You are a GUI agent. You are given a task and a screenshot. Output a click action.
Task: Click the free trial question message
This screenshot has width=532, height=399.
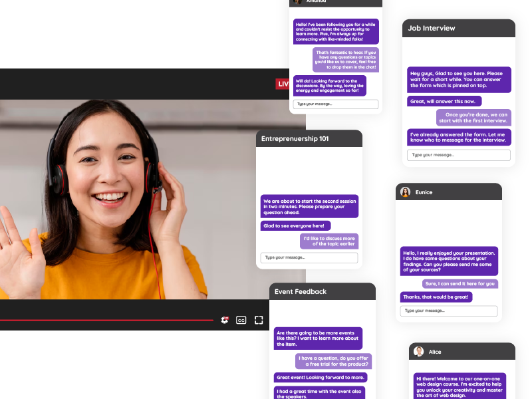(333, 361)
